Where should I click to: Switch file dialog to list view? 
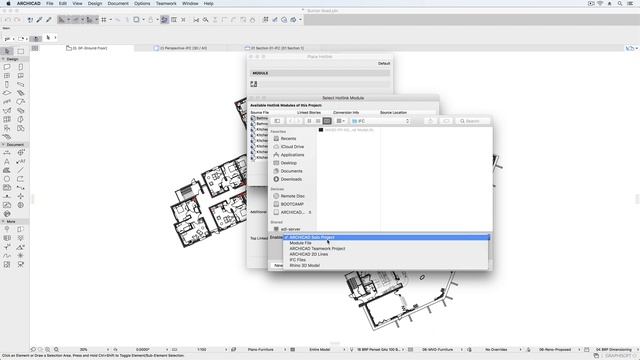click(x=318, y=121)
